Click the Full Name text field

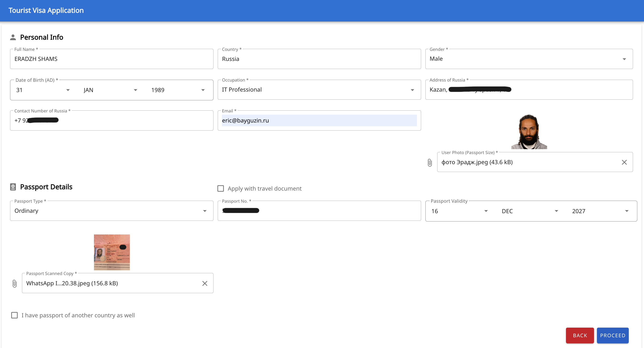111,59
